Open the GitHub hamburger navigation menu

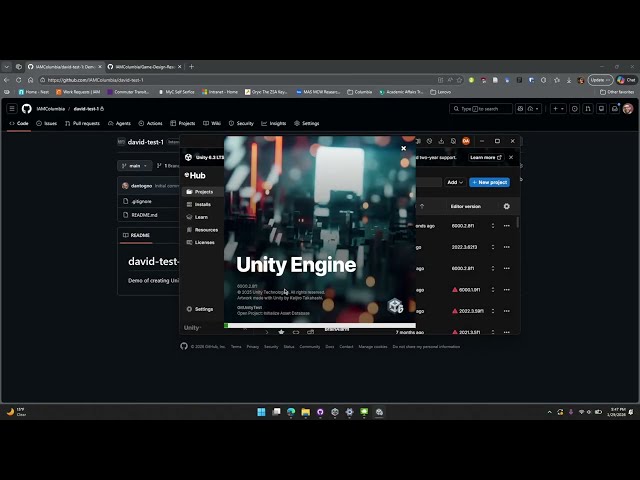click(x=12, y=109)
